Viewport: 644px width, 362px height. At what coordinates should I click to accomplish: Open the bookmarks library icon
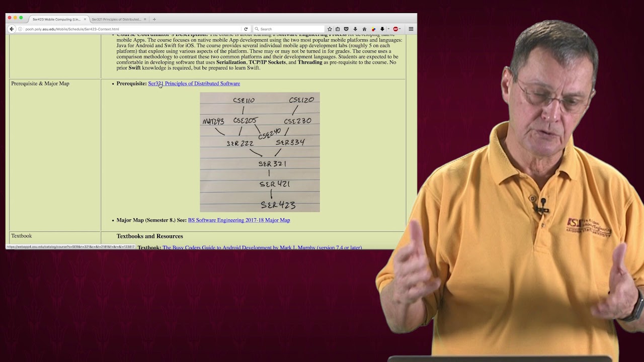click(338, 29)
